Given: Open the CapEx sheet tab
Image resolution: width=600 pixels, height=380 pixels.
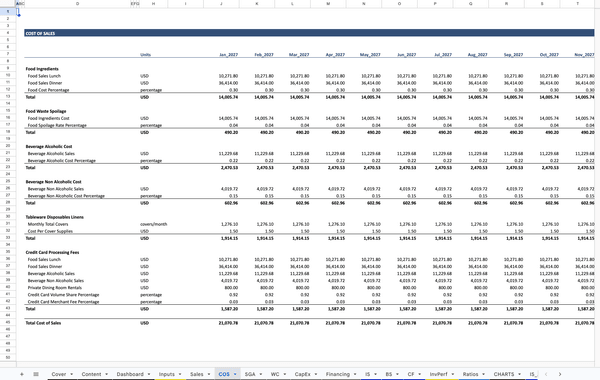Looking at the screenshot, I should [x=302, y=374].
